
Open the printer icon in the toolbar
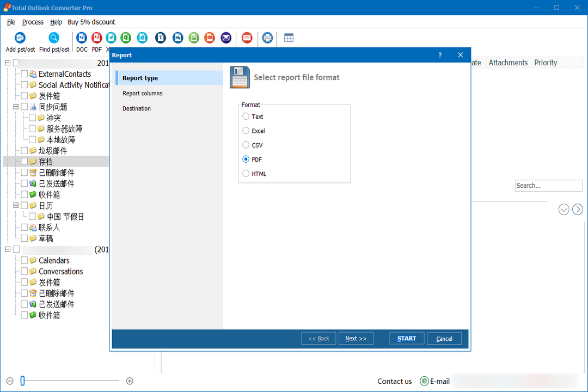click(266, 38)
